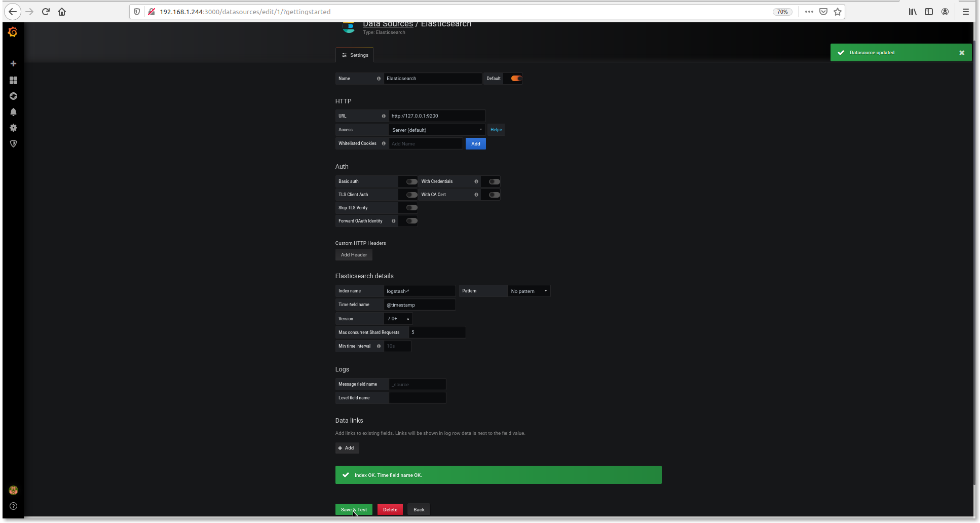Enable With CA Cert toggle
This screenshot has height=523, width=980.
pos(494,195)
